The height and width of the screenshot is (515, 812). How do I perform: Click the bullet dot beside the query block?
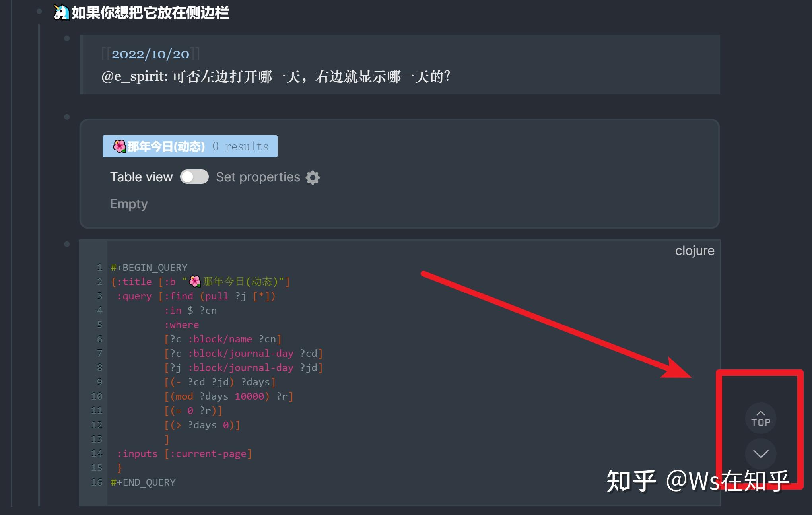pyautogui.click(x=66, y=117)
